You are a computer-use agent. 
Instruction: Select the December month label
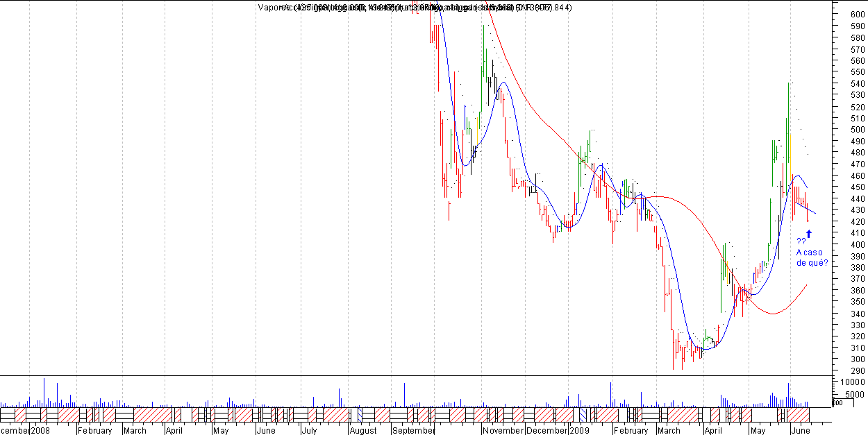click(548, 431)
